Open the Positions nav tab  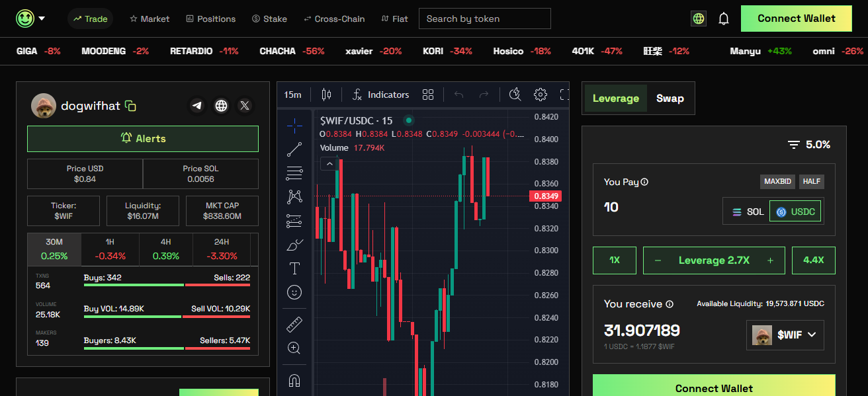pyautogui.click(x=211, y=19)
